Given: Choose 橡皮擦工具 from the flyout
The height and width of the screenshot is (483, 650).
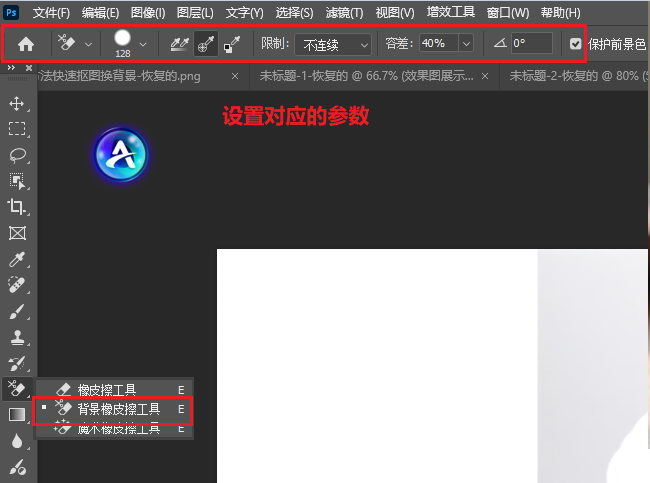Looking at the screenshot, I should [x=114, y=390].
